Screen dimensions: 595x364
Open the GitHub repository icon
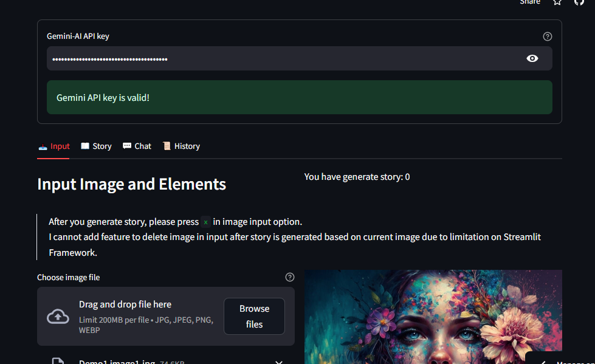tap(579, 2)
